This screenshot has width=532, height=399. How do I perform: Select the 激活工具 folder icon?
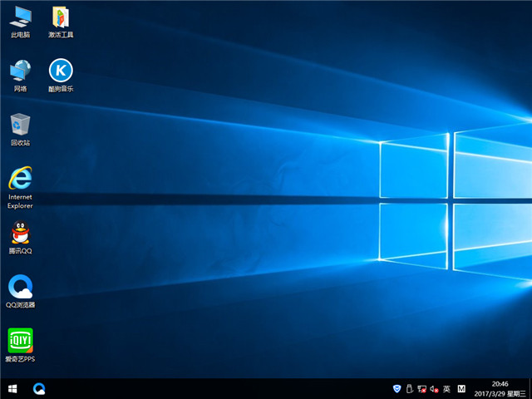[x=61, y=21]
